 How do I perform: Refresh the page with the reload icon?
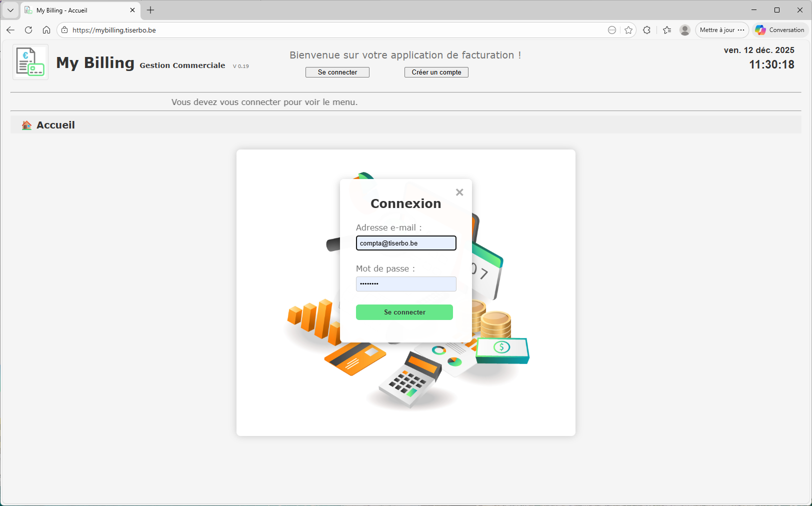pyautogui.click(x=28, y=30)
